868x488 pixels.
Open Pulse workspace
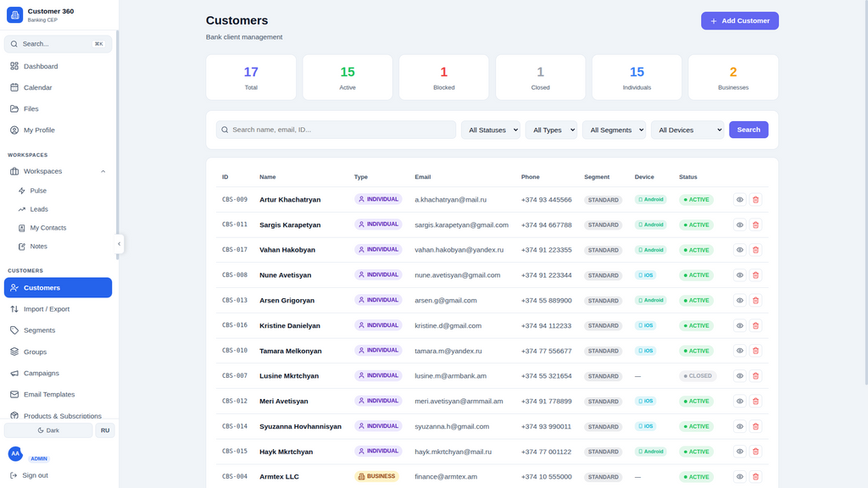coord(62,191)
